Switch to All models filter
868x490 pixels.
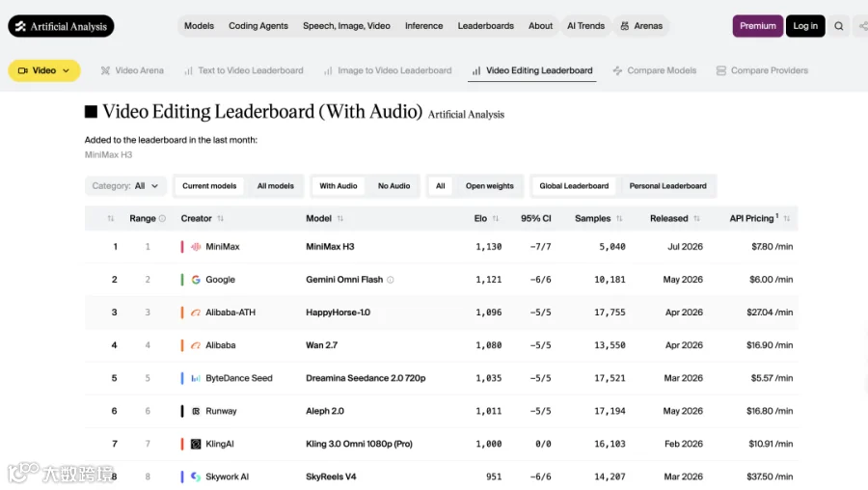pyautogui.click(x=275, y=186)
